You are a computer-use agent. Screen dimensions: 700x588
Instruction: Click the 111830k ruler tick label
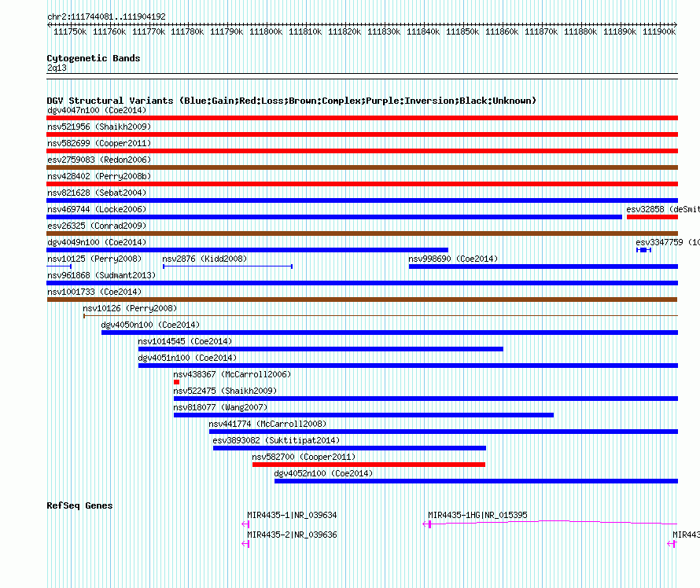[x=384, y=31]
